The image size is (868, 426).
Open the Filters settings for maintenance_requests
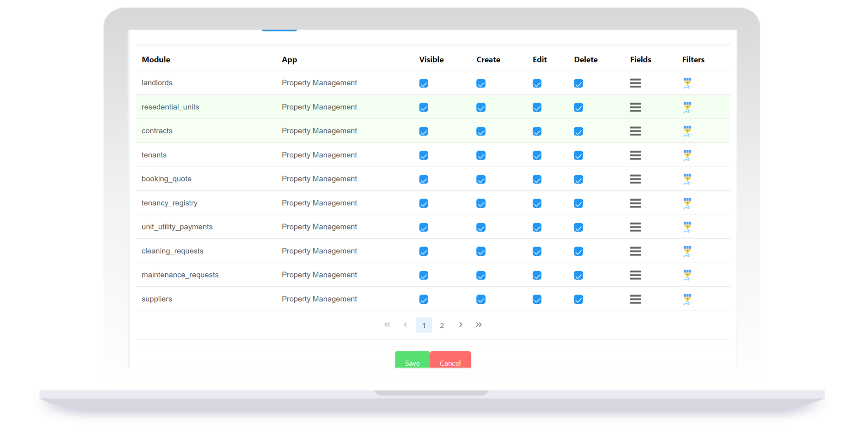click(687, 275)
